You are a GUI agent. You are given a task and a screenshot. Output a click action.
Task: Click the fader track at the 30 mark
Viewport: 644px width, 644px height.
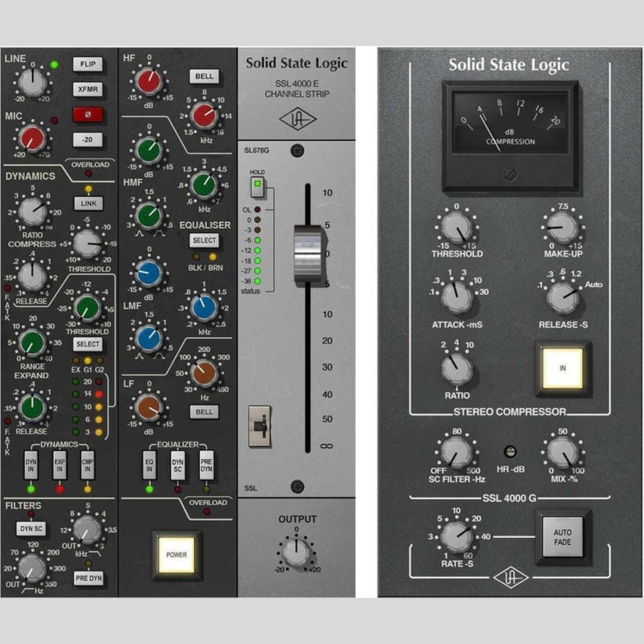click(x=308, y=368)
